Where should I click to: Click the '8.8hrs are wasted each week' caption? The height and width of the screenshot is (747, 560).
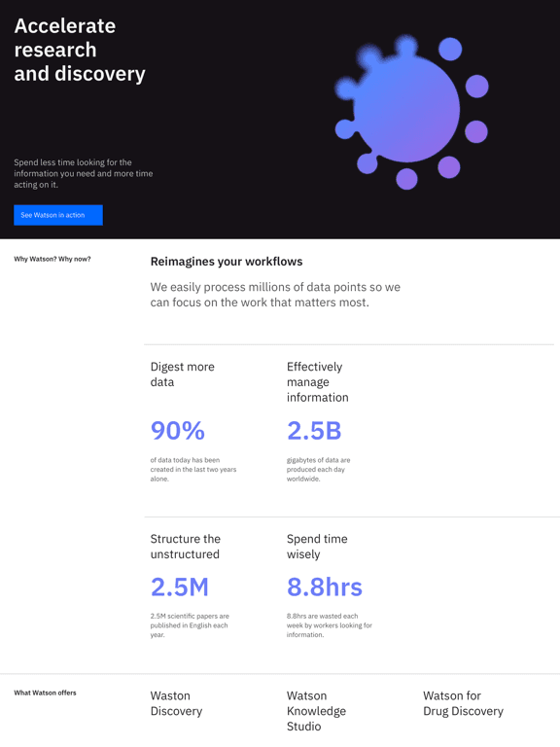pos(329,625)
